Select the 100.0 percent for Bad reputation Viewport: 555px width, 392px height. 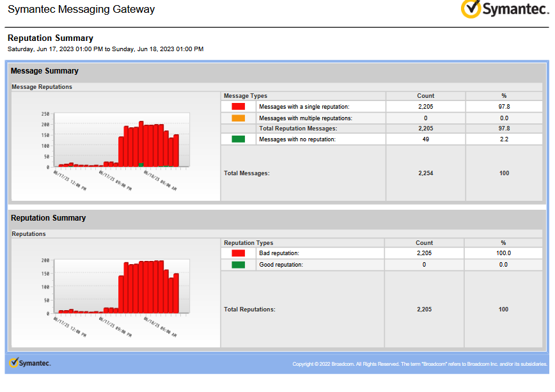[503, 253]
